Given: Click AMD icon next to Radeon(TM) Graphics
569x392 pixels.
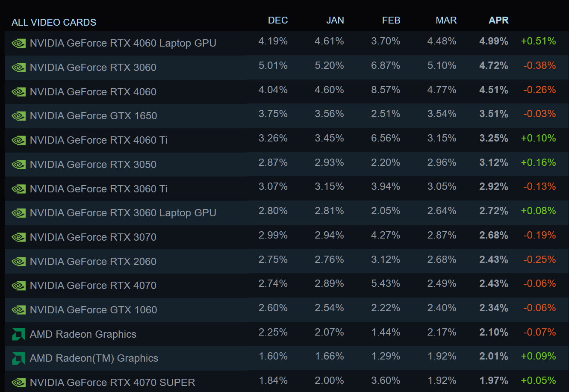Looking at the screenshot, I should click(x=18, y=359).
